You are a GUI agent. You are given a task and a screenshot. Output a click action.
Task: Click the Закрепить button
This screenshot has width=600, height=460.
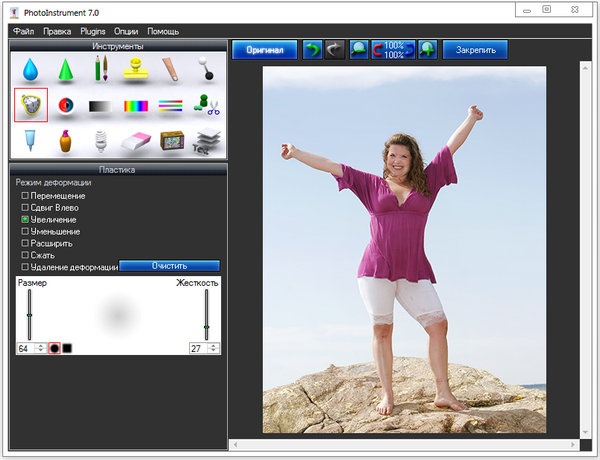475,49
